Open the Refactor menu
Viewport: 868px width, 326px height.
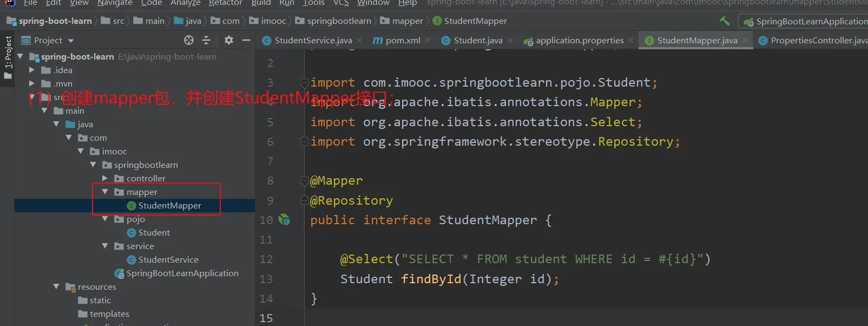225,3
